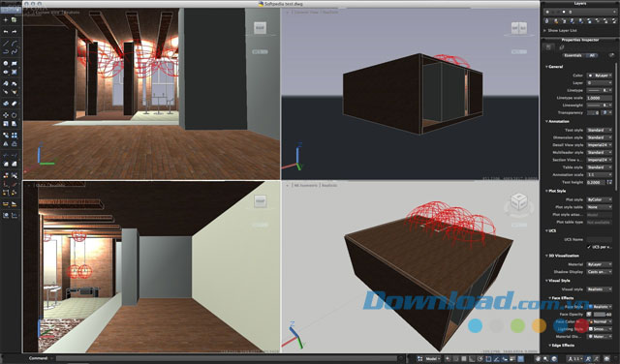Toggle the Face Opacity checkbox
This screenshot has width=620, height=364.
click(x=589, y=315)
